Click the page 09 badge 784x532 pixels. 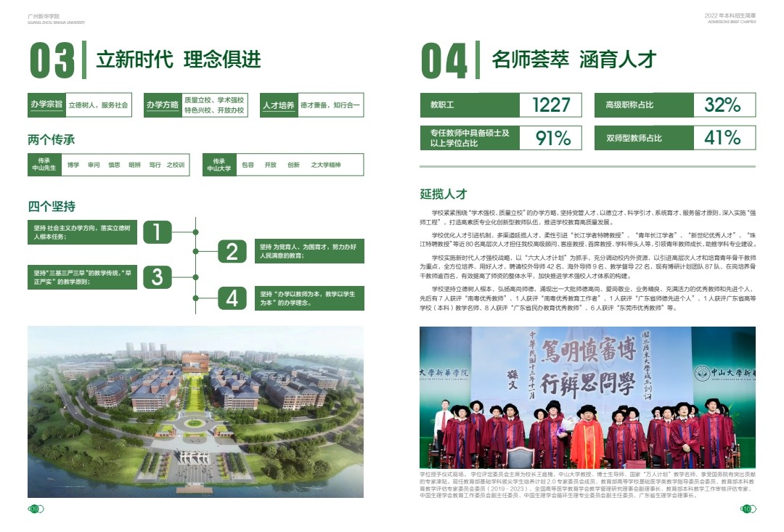point(33,509)
